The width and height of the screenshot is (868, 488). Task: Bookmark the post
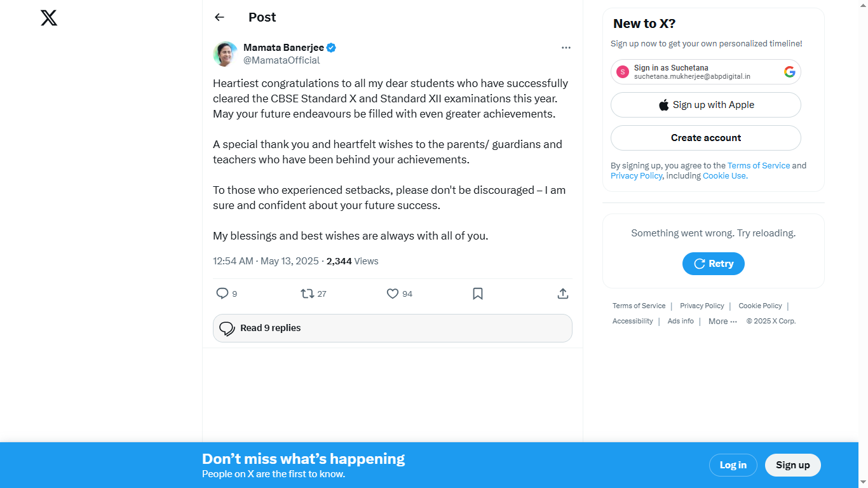click(x=478, y=294)
